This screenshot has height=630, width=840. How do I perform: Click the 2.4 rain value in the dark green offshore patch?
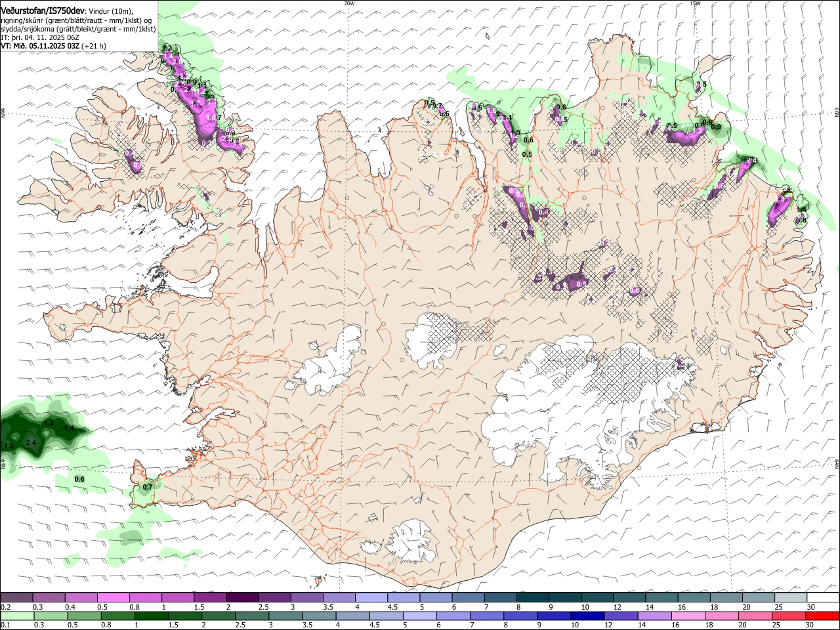coord(30,443)
